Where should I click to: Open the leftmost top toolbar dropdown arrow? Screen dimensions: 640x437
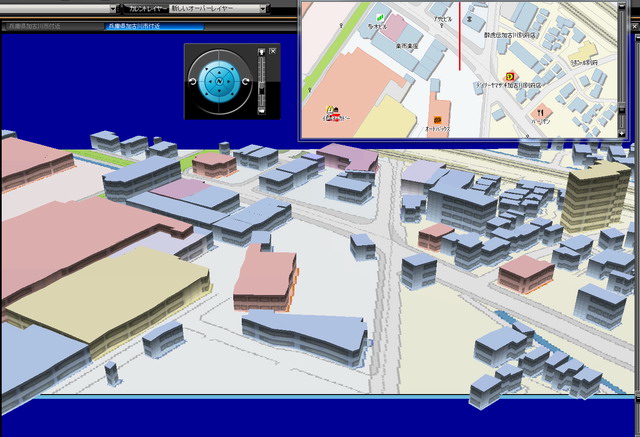(x=113, y=9)
